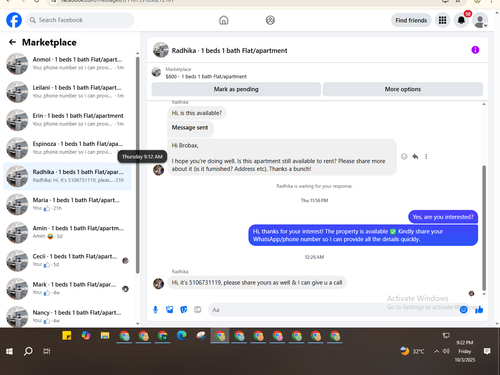The image size is (500, 375).
Task: Open notifications bell with red badge
Action: coord(461,20)
